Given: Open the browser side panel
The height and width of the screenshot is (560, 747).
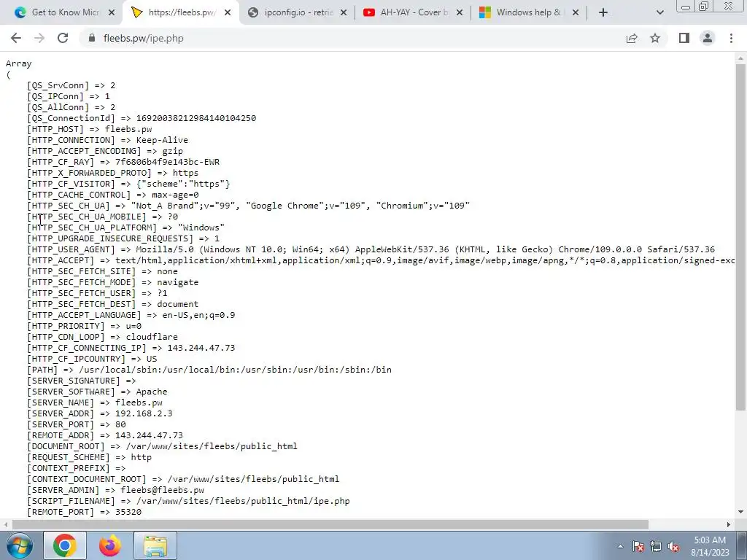Looking at the screenshot, I should pos(684,38).
